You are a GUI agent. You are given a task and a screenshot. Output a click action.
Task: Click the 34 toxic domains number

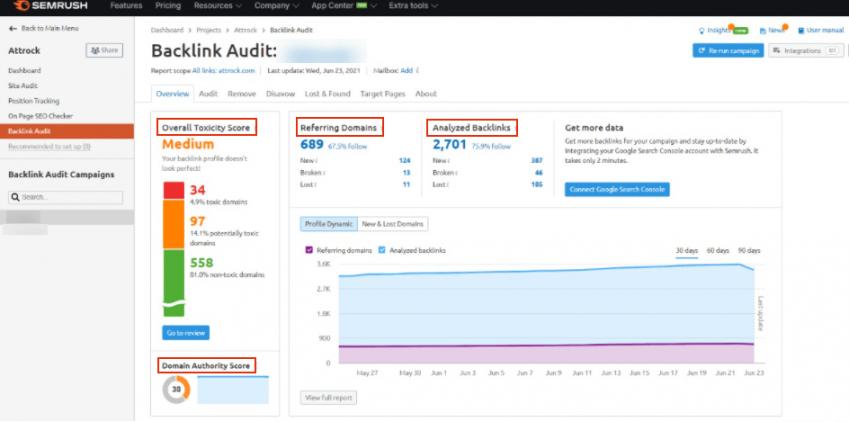[198, 190]
